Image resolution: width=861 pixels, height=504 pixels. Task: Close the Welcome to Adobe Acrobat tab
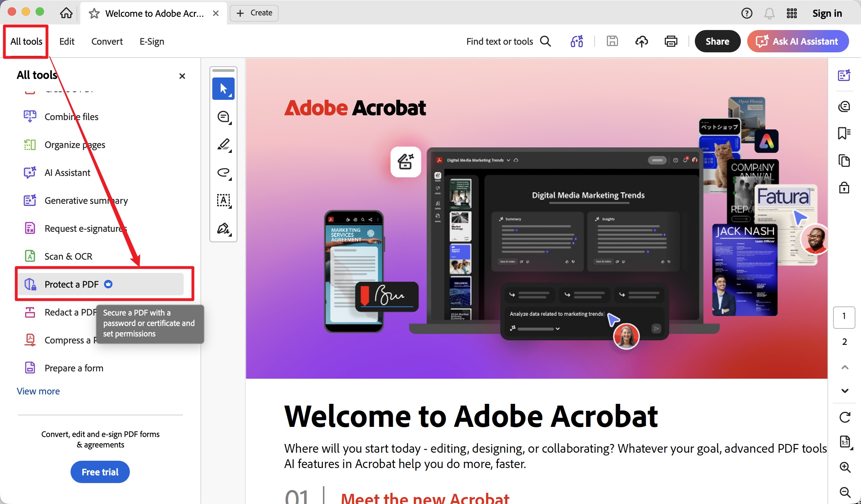point(216,13)
